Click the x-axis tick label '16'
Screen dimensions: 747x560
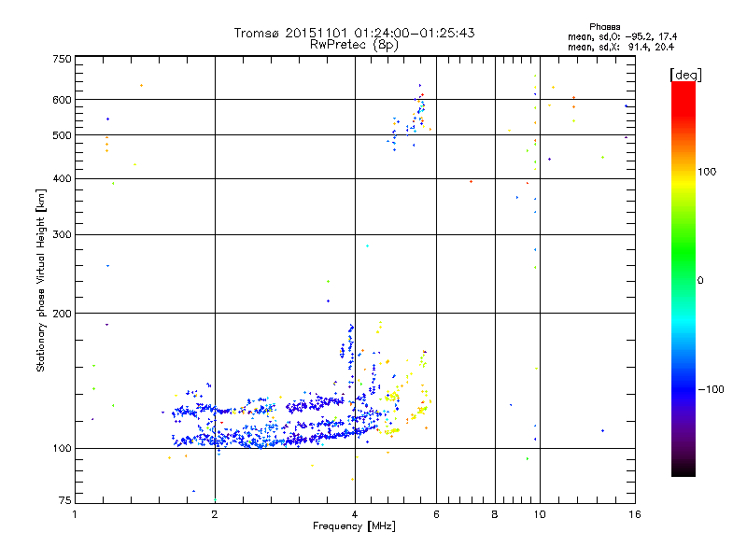click(635, 514)
